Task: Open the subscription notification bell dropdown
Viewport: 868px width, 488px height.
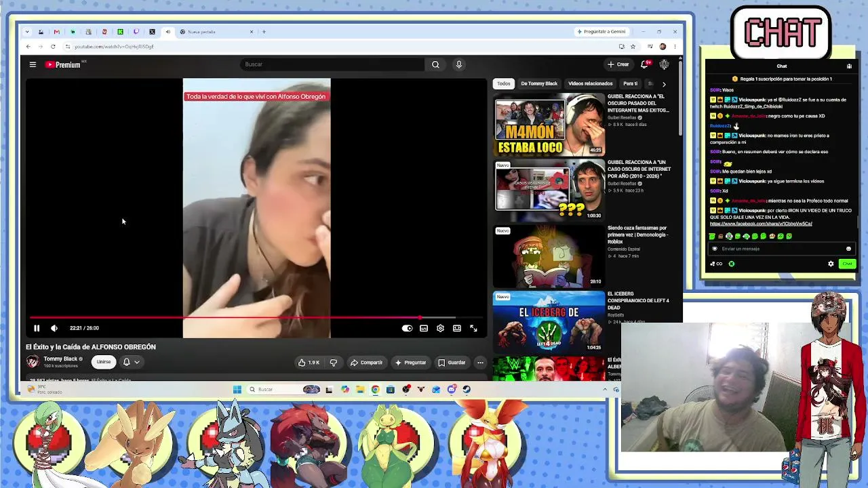Action: [x=131, y=362]
